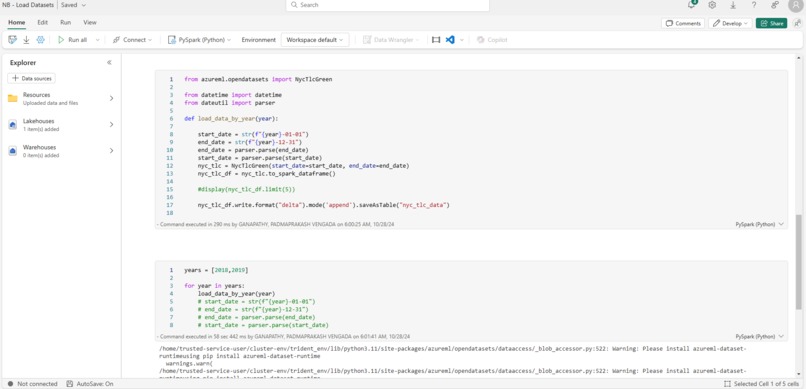Open the Develop mode dropdown
806x389 pixels.
(730, 23)
